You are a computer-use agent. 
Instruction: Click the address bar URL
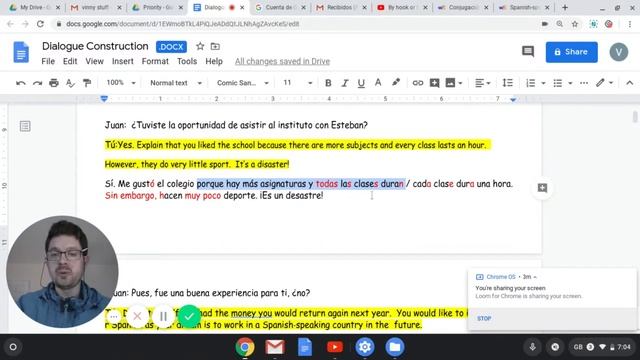182,24
